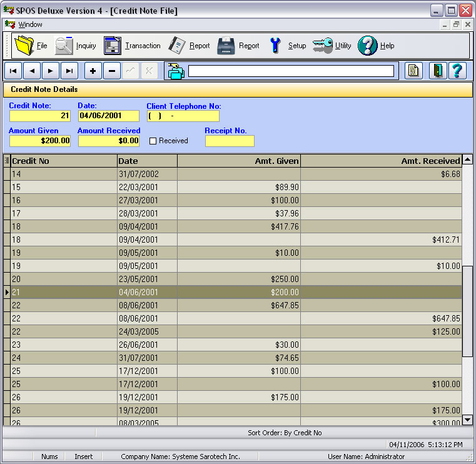Click the small icon next to Window menu

(10, 24)
